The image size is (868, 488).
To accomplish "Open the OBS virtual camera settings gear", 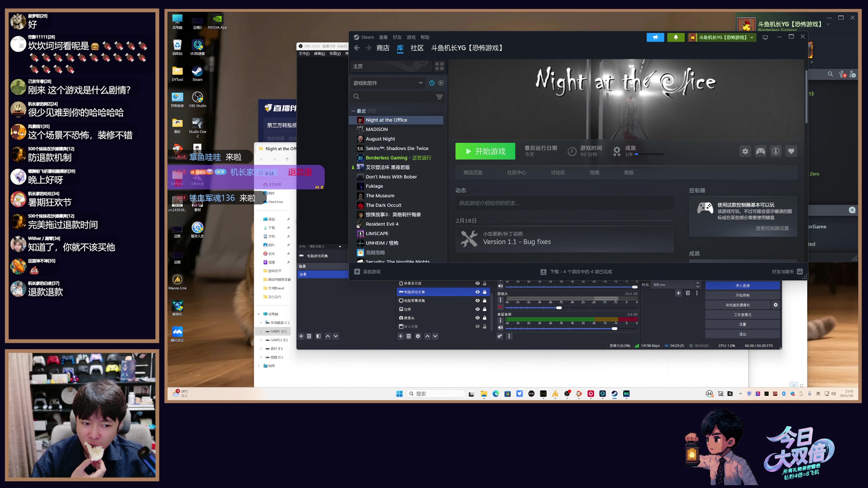I will (776, 305).
